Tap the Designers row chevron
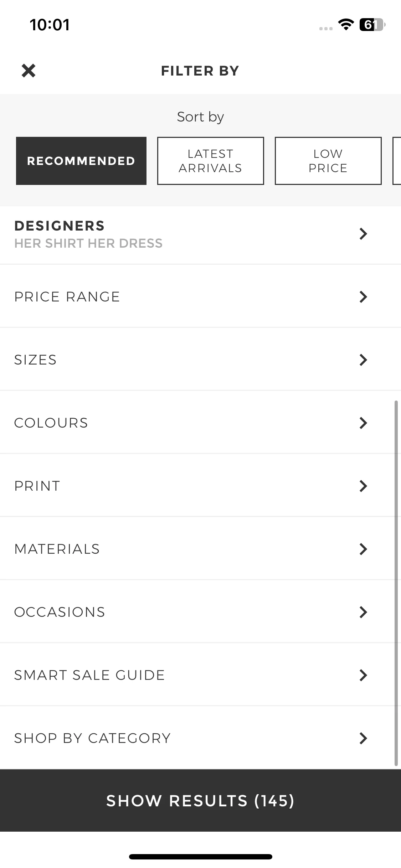 (363, 234)
